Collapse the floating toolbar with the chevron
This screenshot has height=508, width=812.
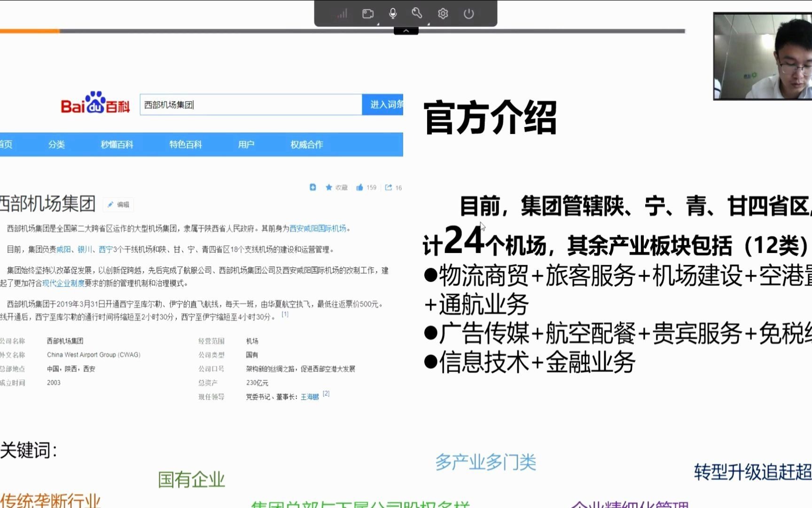pos(405,30)
